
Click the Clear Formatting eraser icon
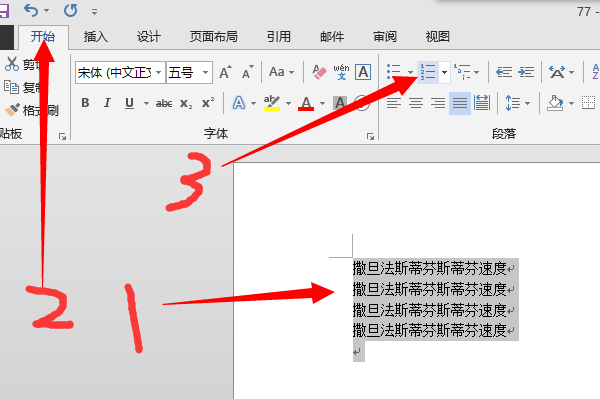click(319, 72)
